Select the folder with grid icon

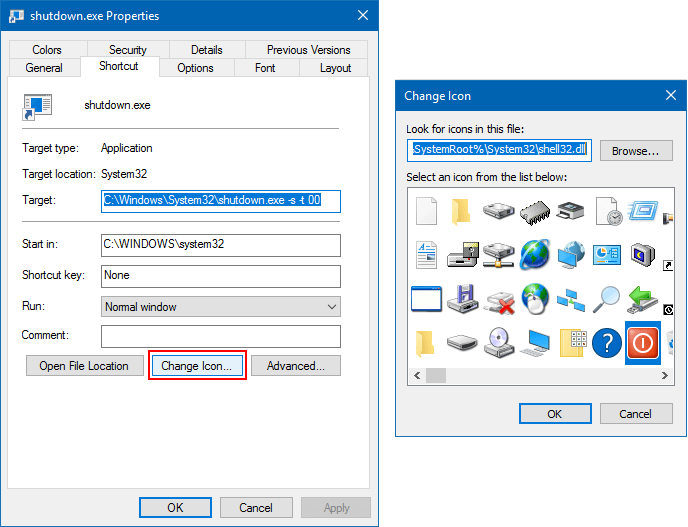point(573,342)
